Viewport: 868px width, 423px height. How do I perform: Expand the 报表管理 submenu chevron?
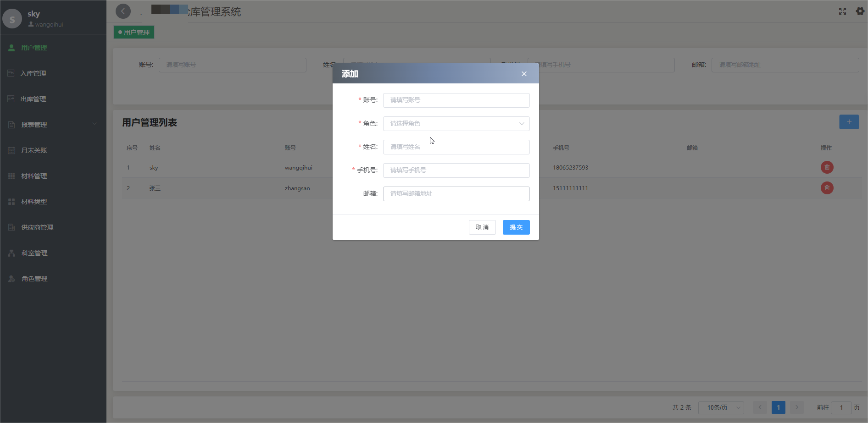[x=95, y=124]
